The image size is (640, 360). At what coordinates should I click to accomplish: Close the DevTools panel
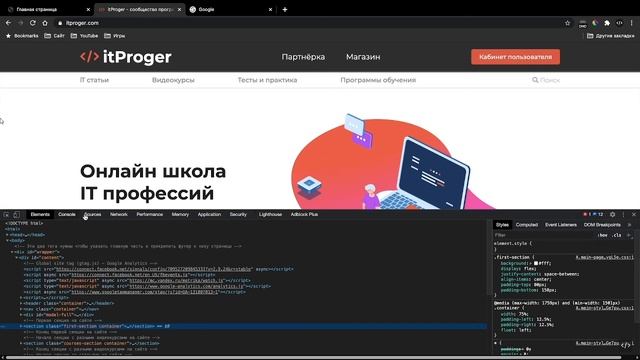click(x=634, y=214)
